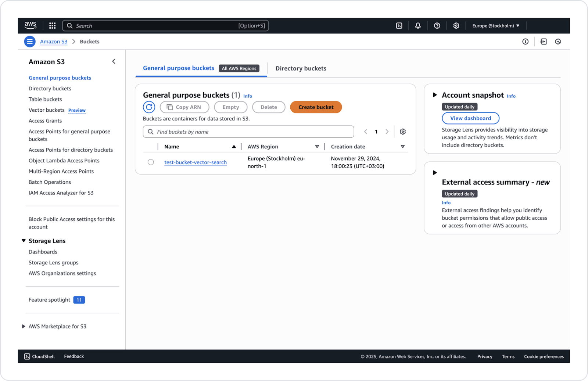588x381 pixels.
Task: Select page number 1 in pagination
Action: 376,132
